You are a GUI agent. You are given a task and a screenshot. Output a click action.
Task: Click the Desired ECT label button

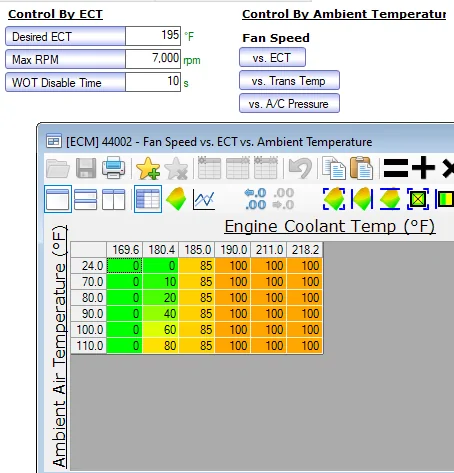pos(65,36)
